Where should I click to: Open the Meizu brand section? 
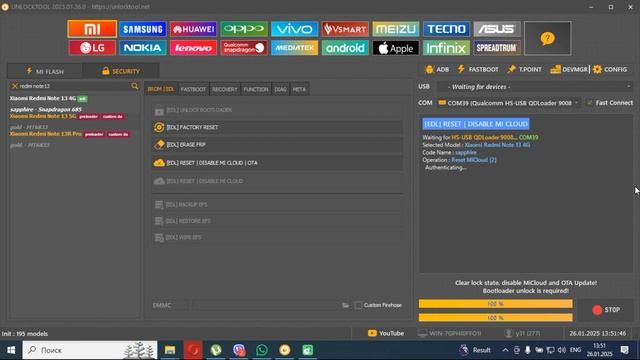(x=396, y=29)
